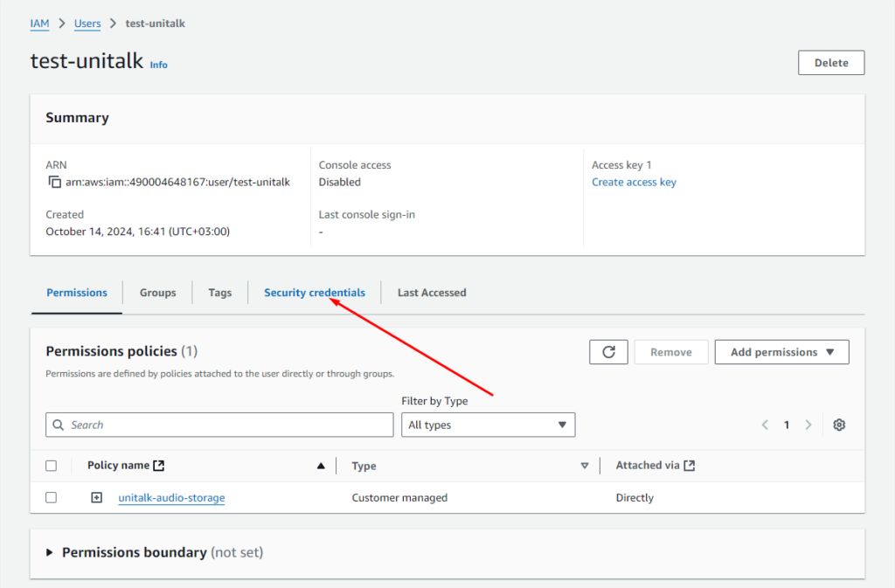Check the unitalk-audio-storage policy checkbox
The image size is (895, 588).
point(51,498)
